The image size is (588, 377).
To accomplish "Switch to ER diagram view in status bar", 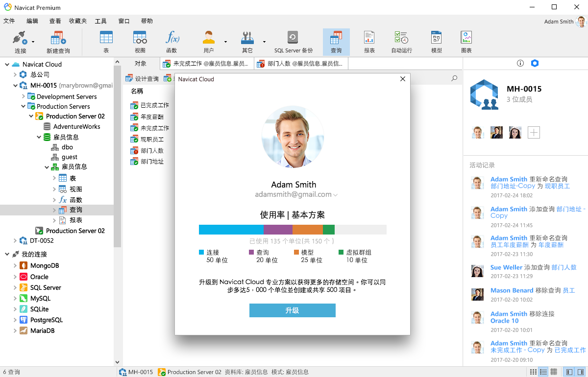I will click(553, 372).
